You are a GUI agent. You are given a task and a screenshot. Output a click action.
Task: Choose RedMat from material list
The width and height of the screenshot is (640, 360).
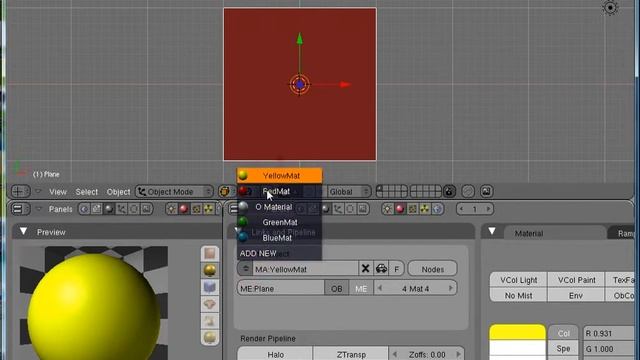[280, 191]
